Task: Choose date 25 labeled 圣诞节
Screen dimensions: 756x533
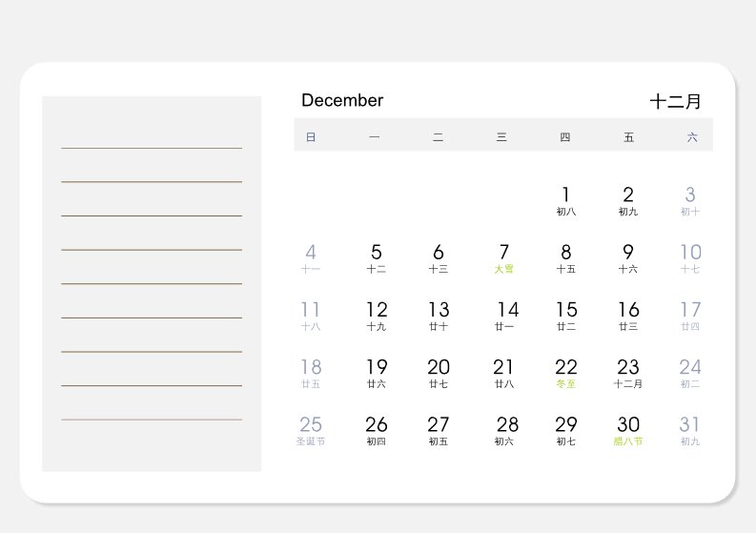Action: point(311,431)
